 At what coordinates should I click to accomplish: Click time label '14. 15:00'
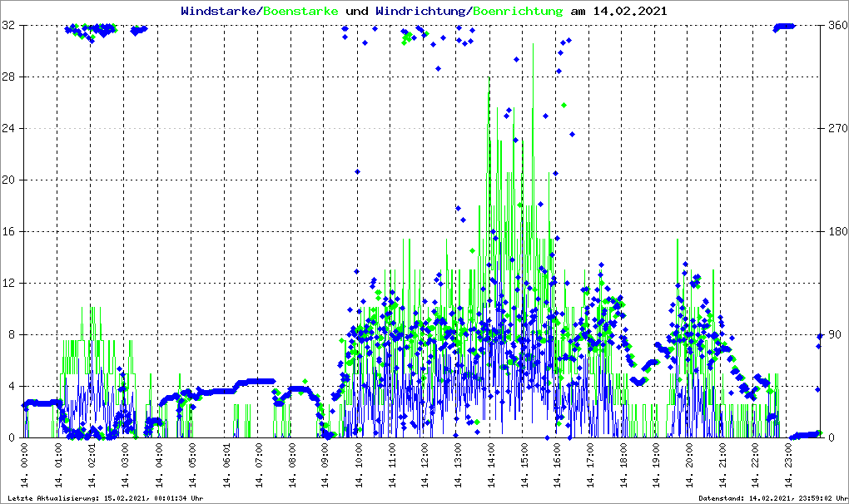524,465
